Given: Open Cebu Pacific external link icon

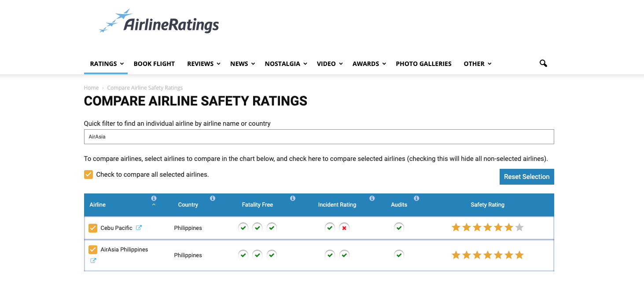Looking at the screenshot, I should tap(139, 228).
